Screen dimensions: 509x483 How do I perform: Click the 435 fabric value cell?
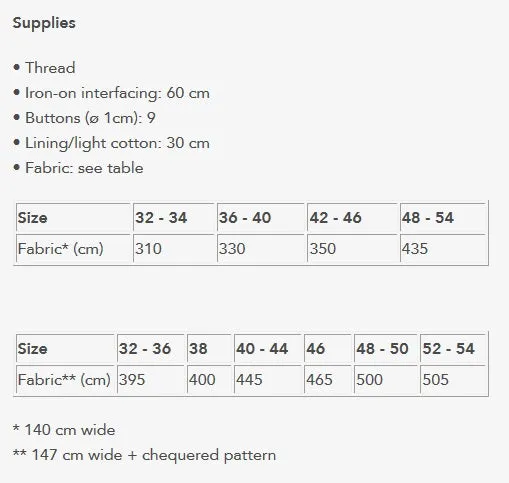[443, 248]
